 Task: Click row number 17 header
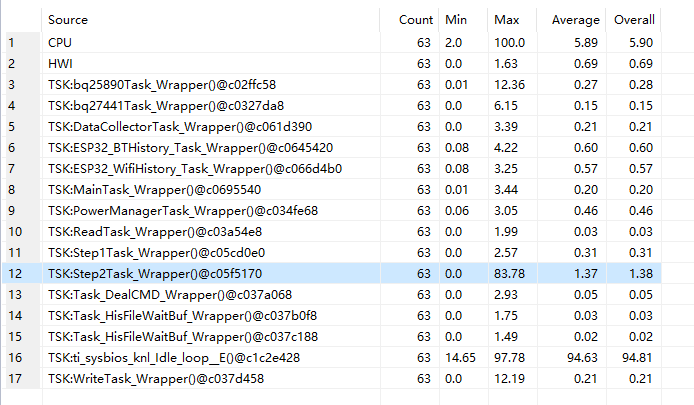[x=23, y=379]
